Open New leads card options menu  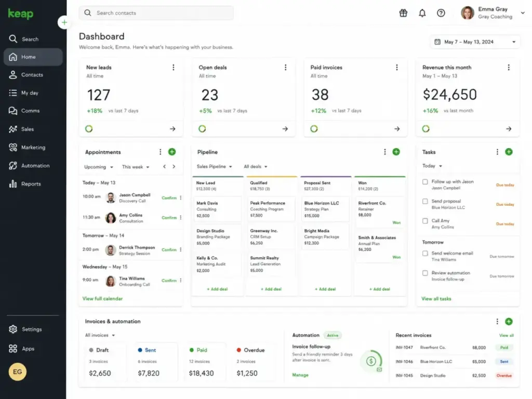tap(174, 67)
